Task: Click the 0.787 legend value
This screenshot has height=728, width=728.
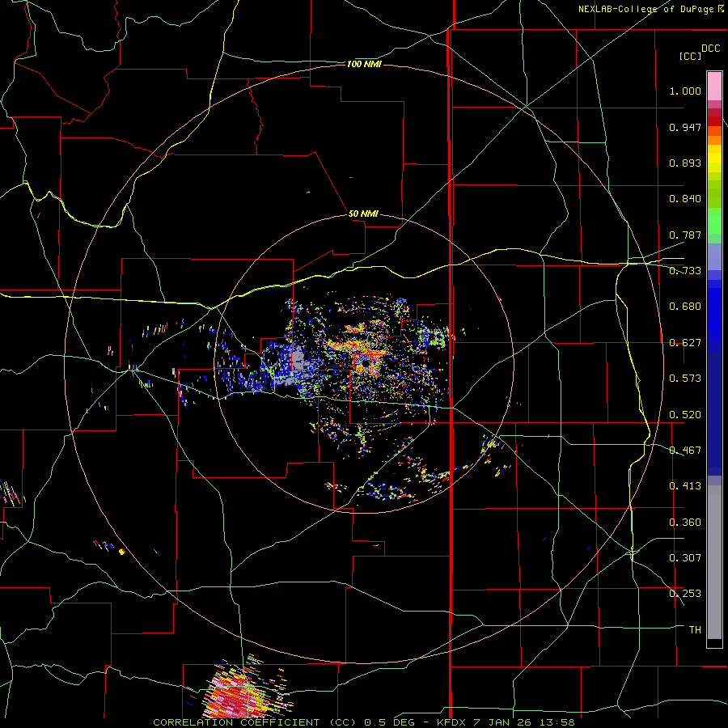Action: pos(685,235)
